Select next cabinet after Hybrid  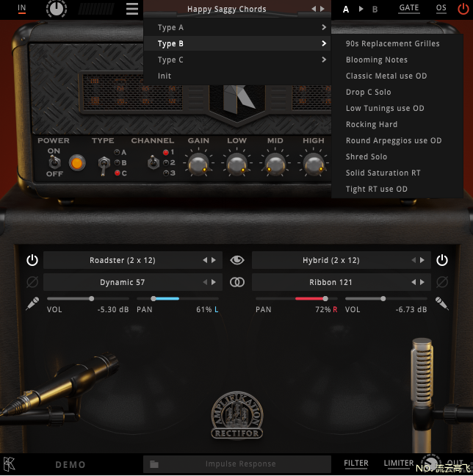coord(422,260)
